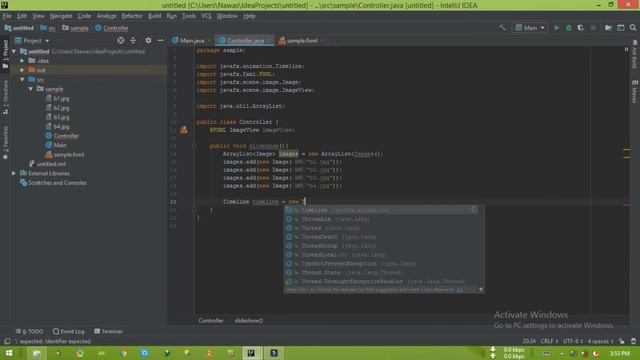Click the Search Everywhere magnifier icon
Screen dimensions: 640x360
pos(633,28)
